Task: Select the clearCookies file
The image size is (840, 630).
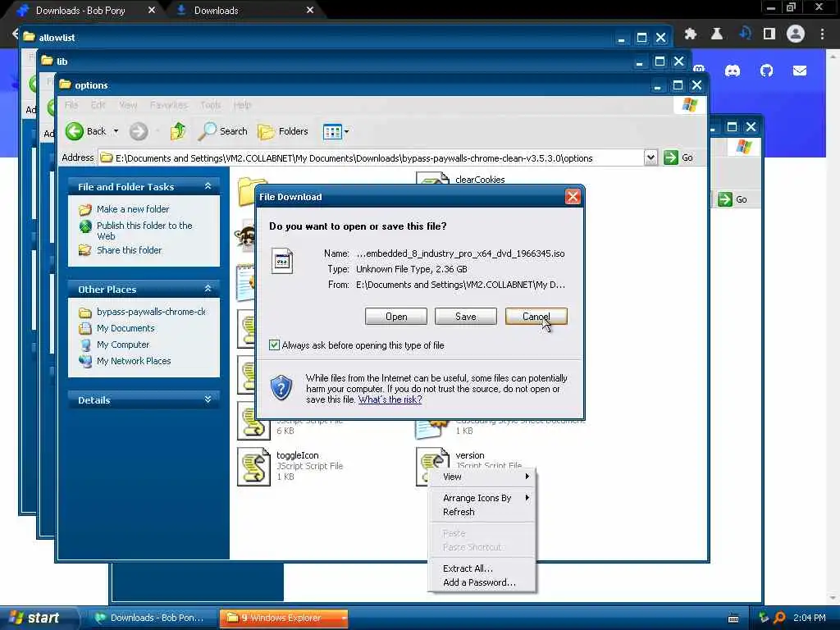Action: (479, 180)
